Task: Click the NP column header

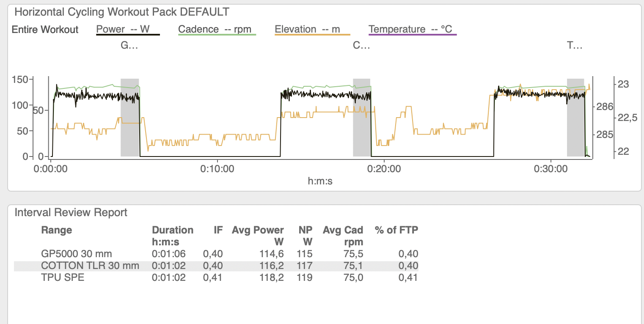Action: click(305, 236)
